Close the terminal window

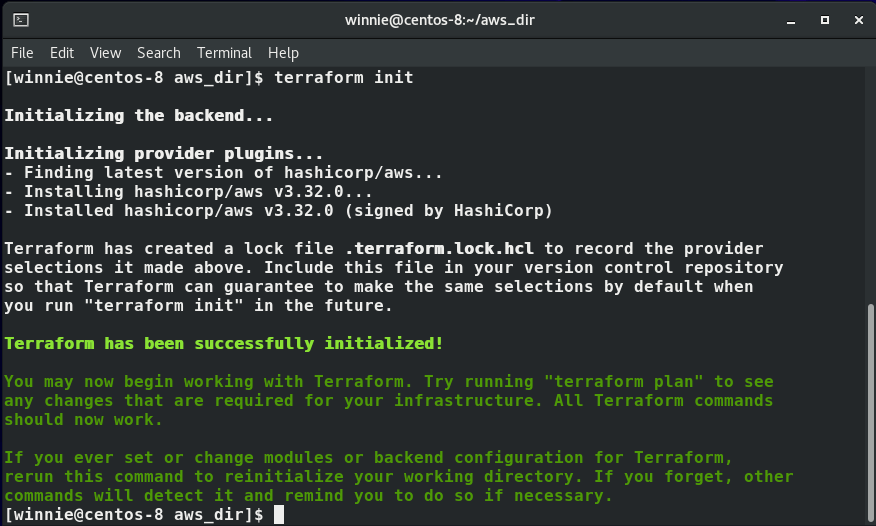859,20
